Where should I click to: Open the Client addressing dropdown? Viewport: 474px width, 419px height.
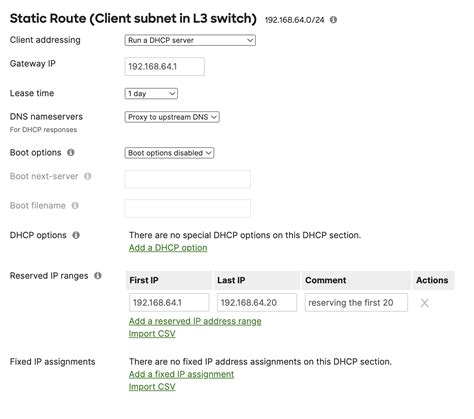(x=190, y=40)
